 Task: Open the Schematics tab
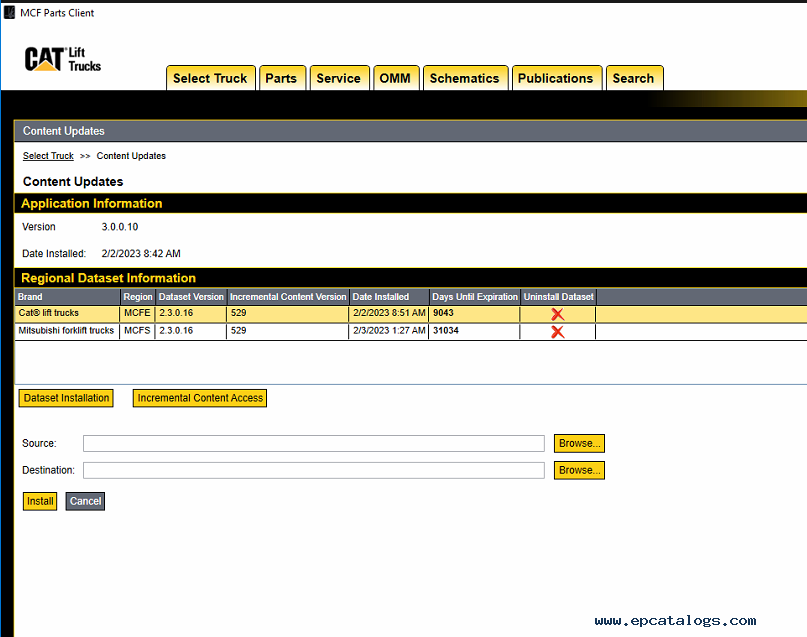click(x=465, y=78)
